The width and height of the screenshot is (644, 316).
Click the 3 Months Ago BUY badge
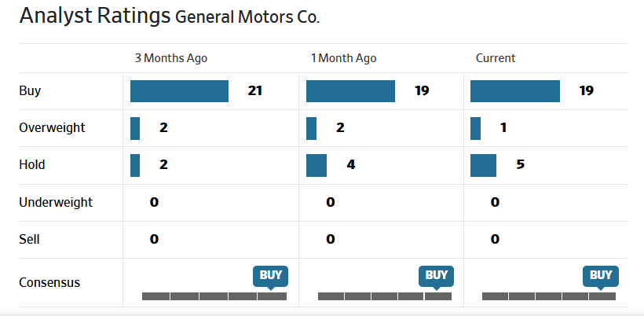click(x=271, y=275)
